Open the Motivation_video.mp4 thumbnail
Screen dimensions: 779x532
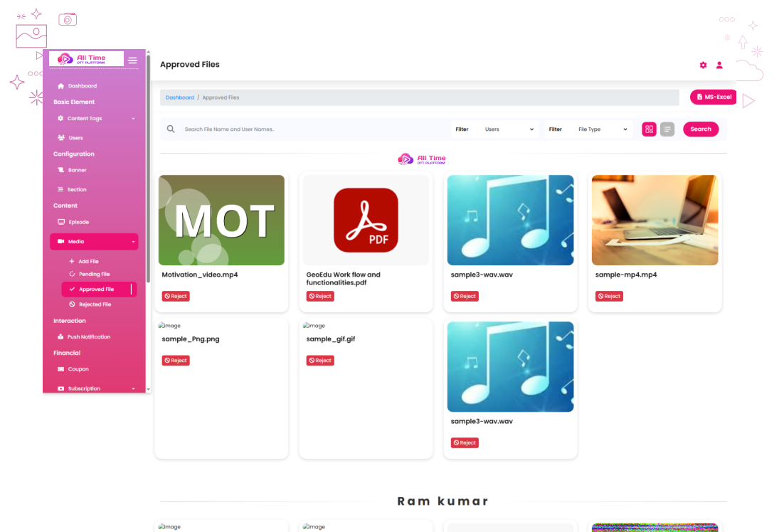click(x=221, y=220)
